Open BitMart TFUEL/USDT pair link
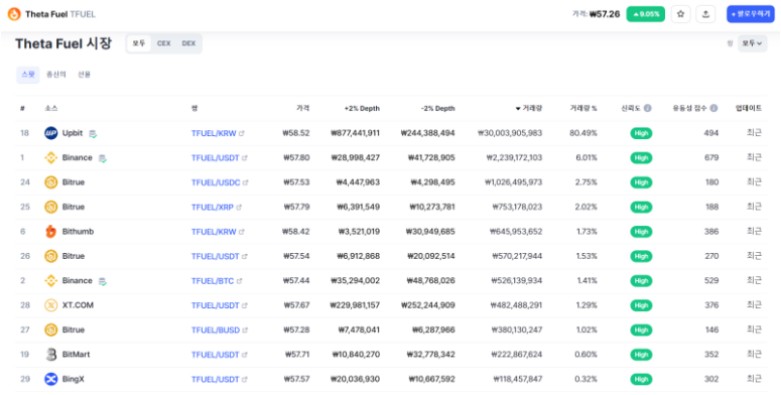The height and width of the screenshot is (395, 781). 216,355
